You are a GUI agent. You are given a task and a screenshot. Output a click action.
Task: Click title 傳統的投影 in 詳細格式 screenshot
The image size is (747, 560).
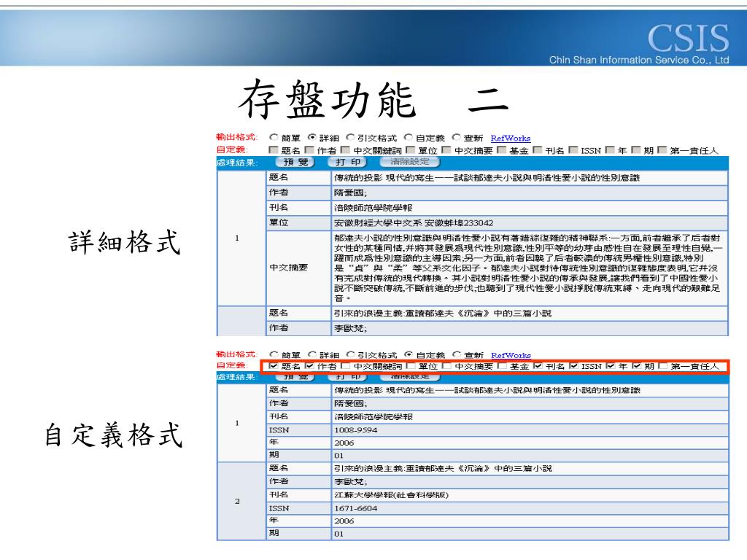[x=487, y=178]
